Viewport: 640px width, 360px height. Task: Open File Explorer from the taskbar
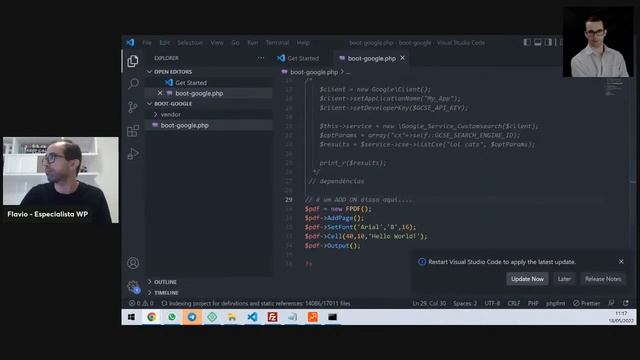point(232,317)
